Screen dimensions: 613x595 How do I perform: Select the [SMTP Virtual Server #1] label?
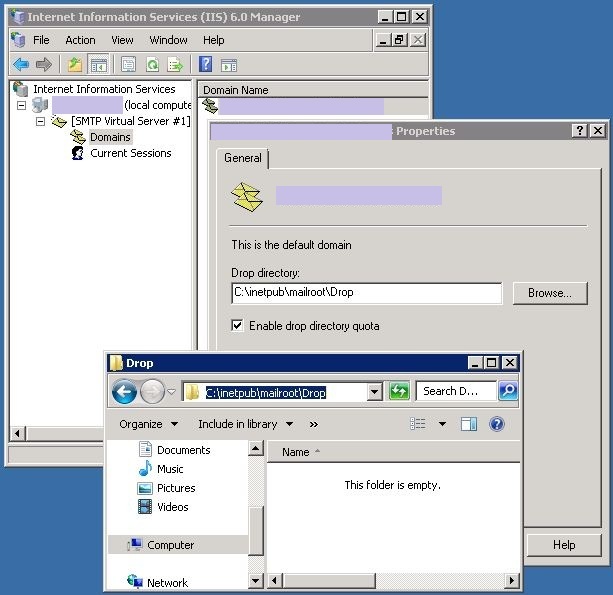(x=131, y=121)
